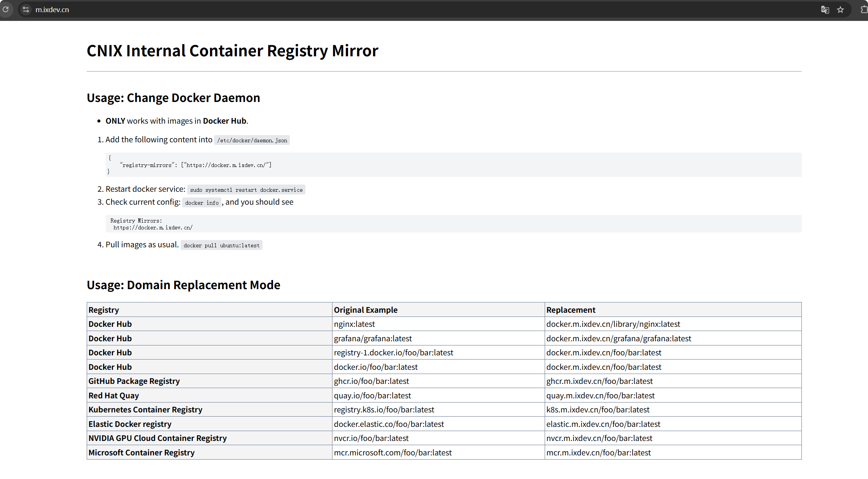The width and height of the screenshot is (868, 479).
Task: Click the mcr.microsoft.com/foo/bar:latest table cell
Action: [x=393, y=452]
